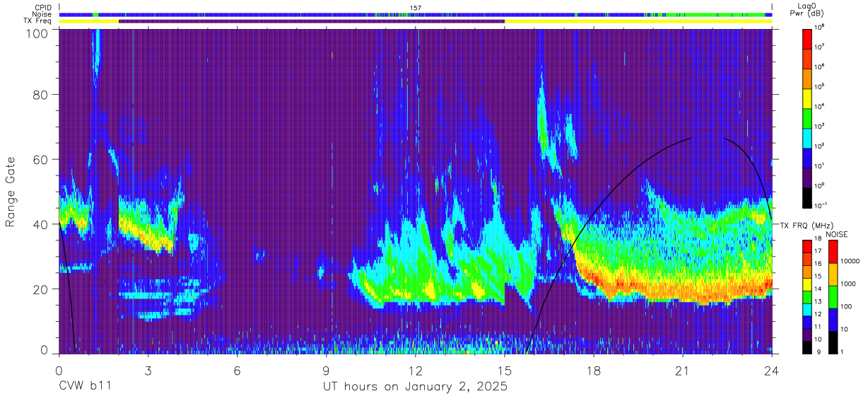Click the yellow TX Freq strip after hour 15
Viewport: 868px width, 401px height.
pyautogui.click(x=638, y=21)
